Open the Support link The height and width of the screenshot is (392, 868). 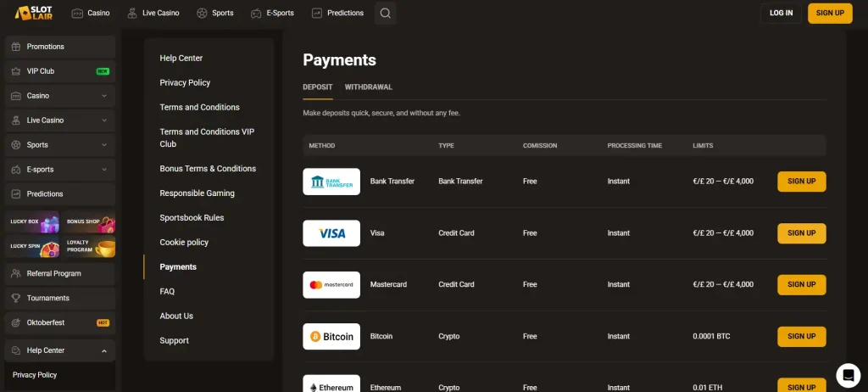(x=174, y=340)
